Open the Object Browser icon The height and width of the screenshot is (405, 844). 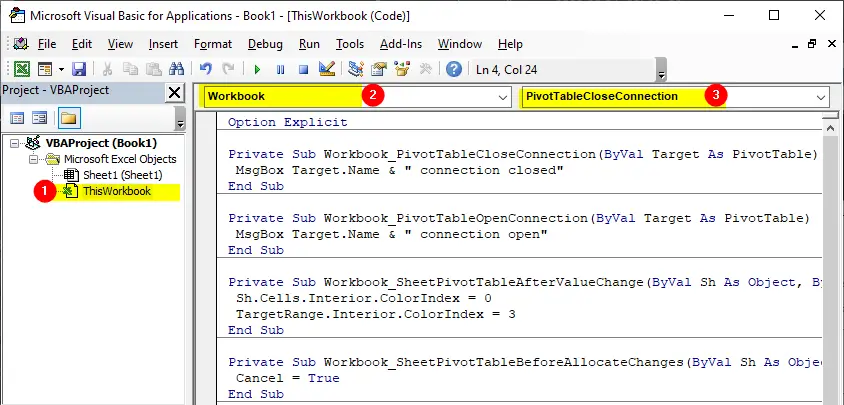pos(402,69)
